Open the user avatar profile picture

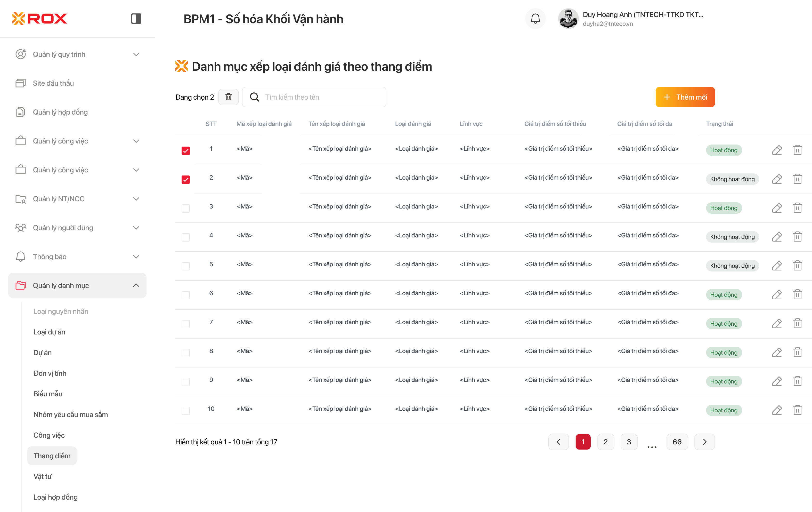pyautogui.click(x=568, y=19)
